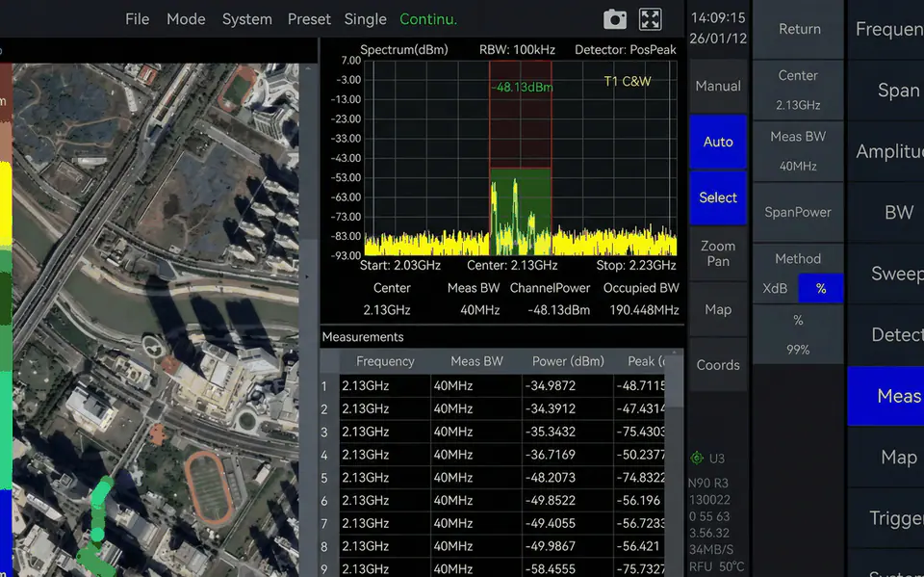The image size is (924, 577).
Task: Click the yellow segment of power color scale
Action: pos(6,202)
